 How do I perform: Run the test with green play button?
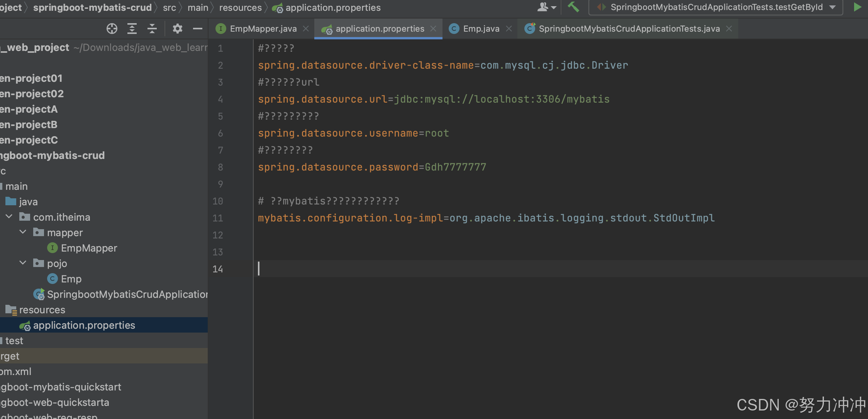point(857,7)
